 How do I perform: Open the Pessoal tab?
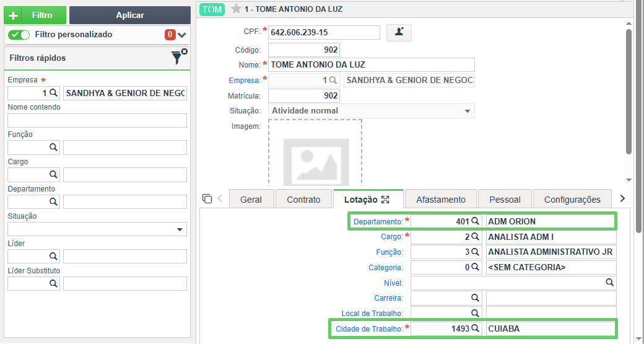coord(505,200)
